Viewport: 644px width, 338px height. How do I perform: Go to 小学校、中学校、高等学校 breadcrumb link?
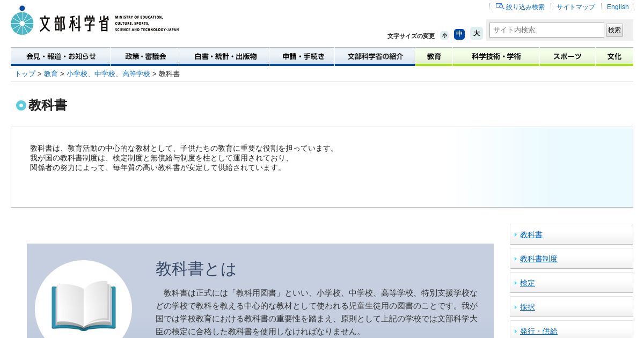[x=108, y=74]
